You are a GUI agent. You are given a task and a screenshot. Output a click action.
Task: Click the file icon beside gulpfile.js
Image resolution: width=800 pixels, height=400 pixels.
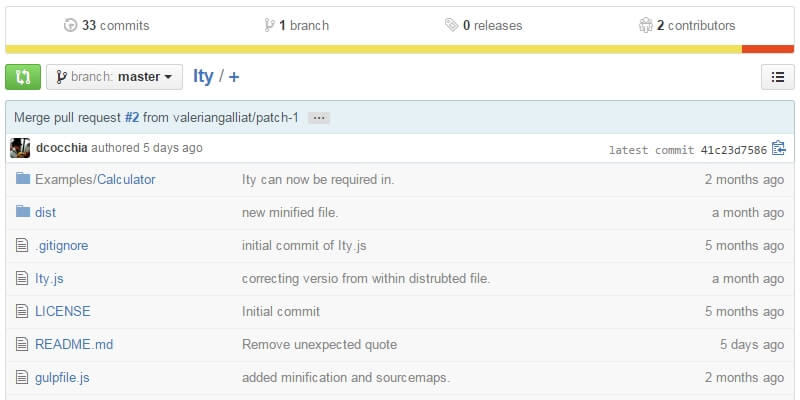point(23,377)
